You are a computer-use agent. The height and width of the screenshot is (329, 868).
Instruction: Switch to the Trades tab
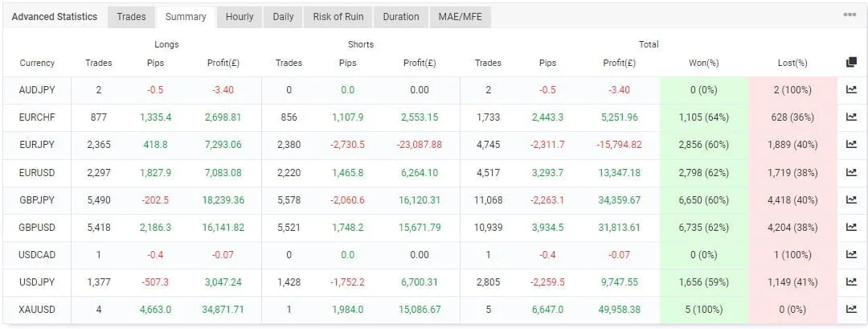pos(131,17)
